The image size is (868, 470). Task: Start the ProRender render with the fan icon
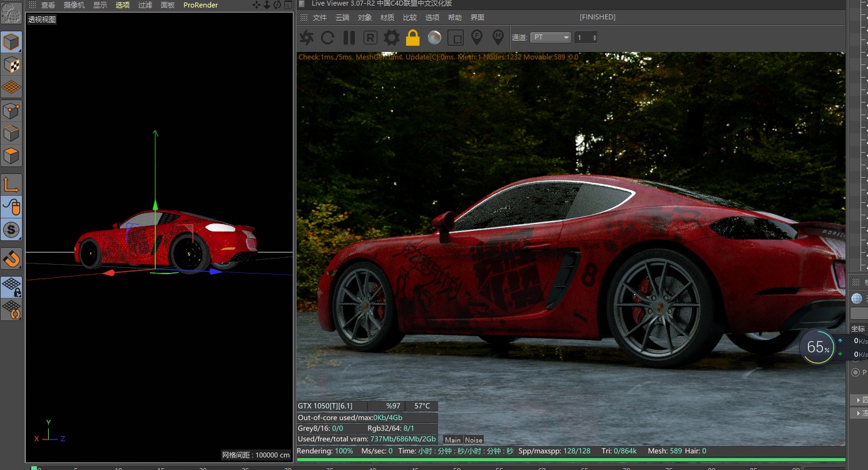[306, 38]
